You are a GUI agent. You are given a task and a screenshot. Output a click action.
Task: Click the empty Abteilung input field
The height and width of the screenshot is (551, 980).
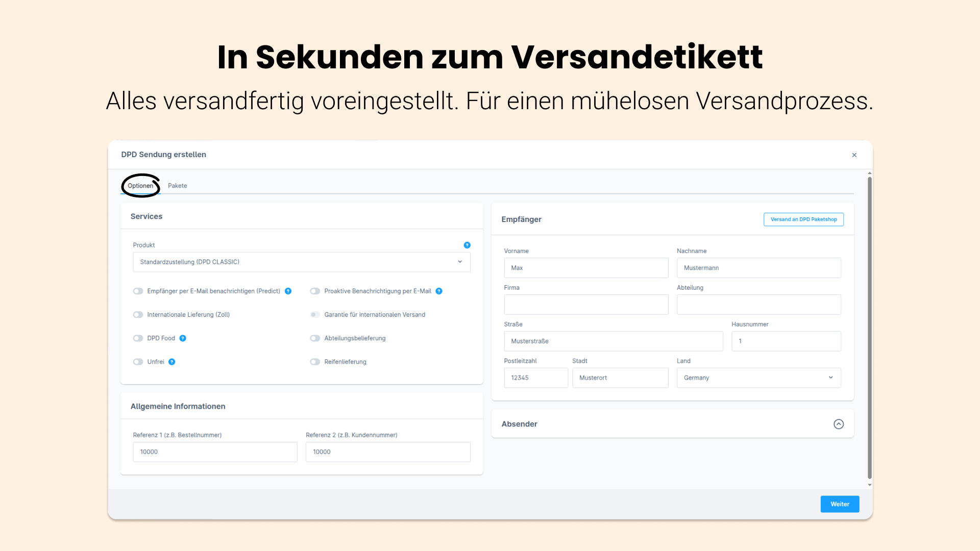tap(758, 305)
